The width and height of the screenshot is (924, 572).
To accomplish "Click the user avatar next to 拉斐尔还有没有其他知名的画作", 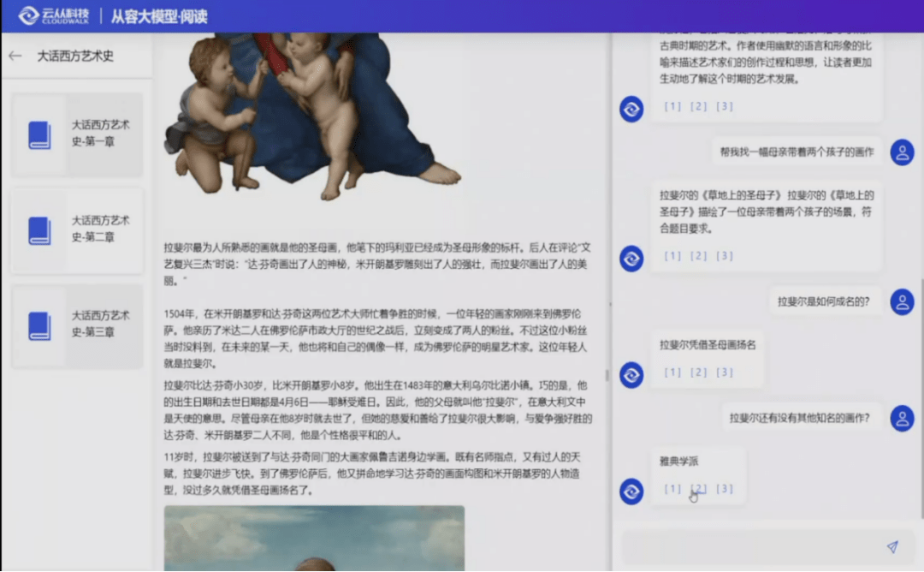I will click(x=902, y=420).
